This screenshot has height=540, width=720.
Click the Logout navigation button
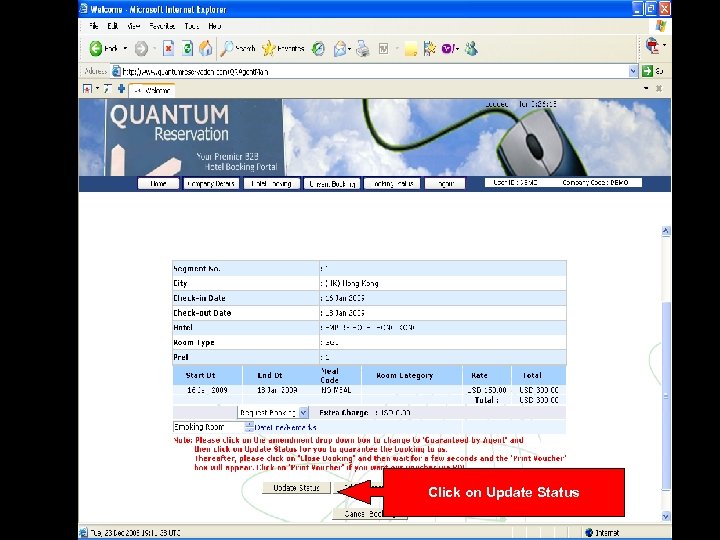tap(444, 184)
